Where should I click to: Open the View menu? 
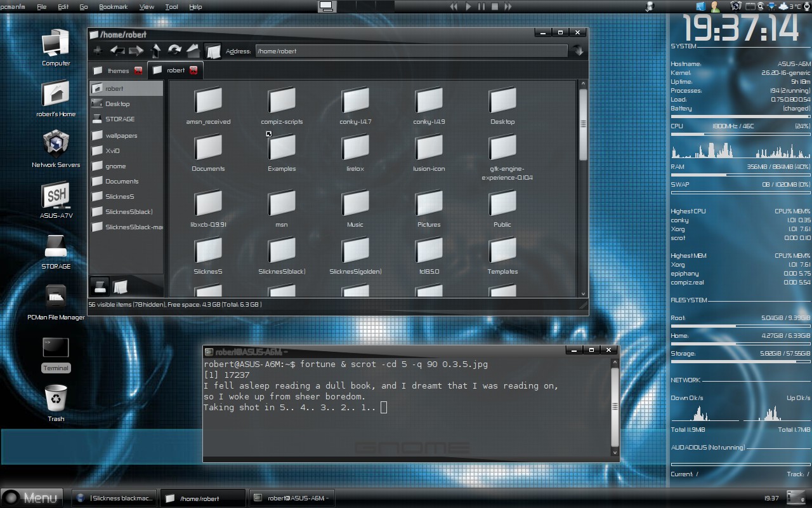click(147, 6)
